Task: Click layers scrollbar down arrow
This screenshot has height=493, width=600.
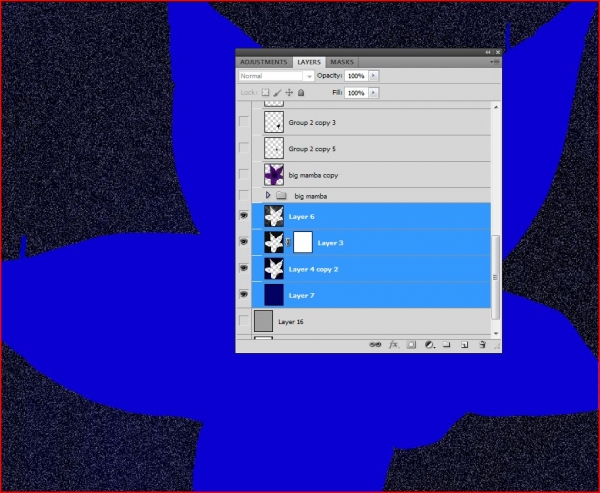Action: tap(496, 333)
